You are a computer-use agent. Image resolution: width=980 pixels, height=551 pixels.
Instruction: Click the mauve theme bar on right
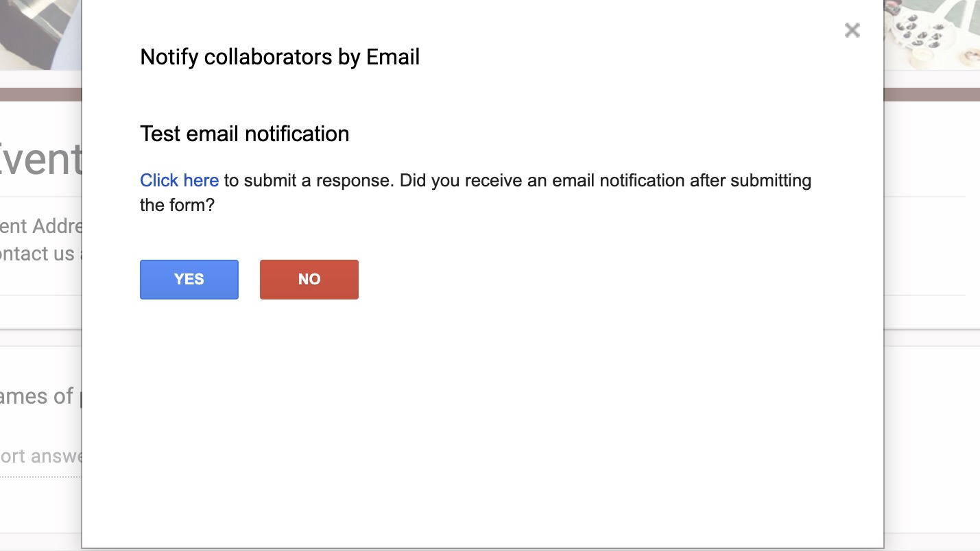pos(931,95)
